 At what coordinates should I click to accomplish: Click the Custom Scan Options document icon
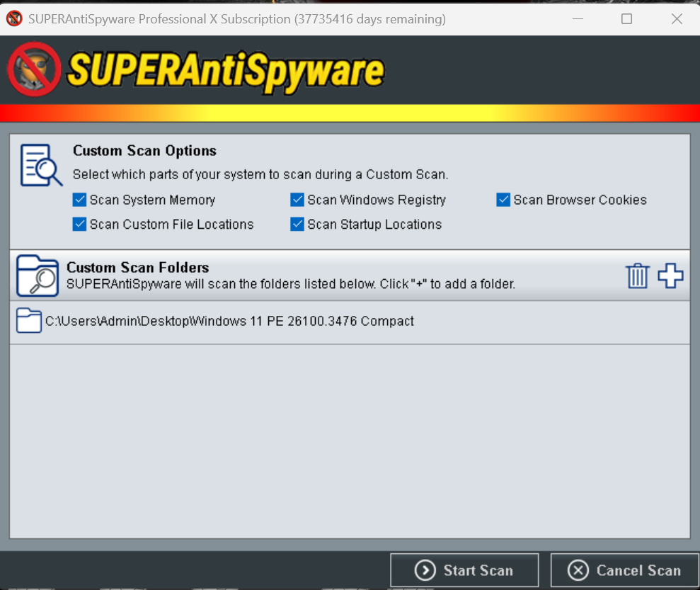[41, 165]
